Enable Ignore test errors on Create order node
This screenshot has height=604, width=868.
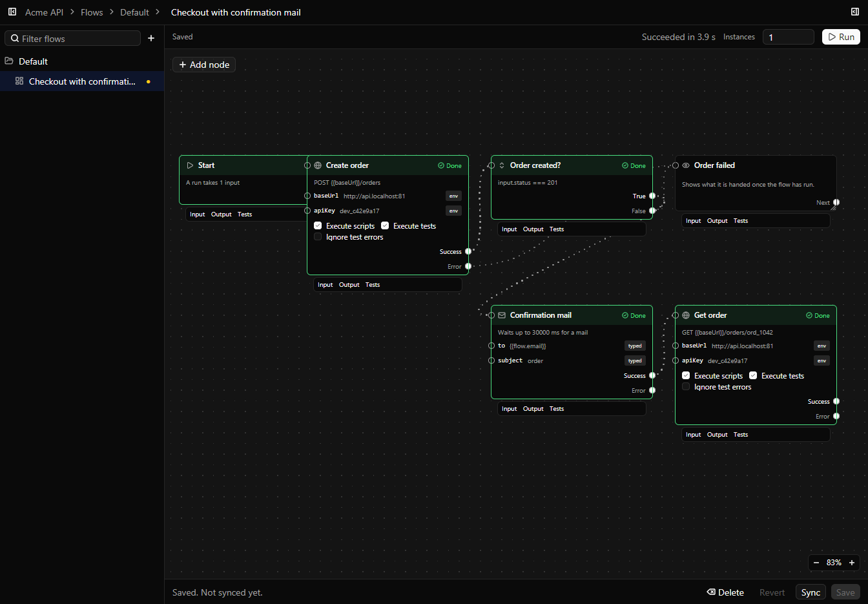pyautogui.click(x=318, y=237)
